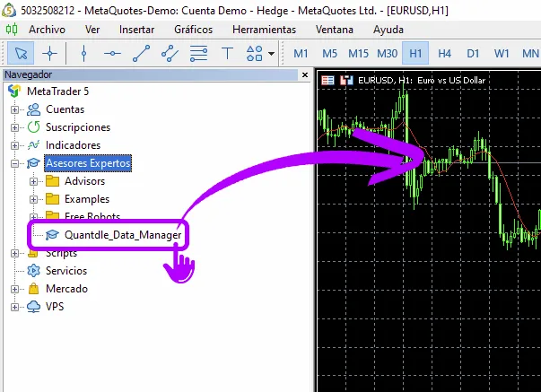
Task: Click the chart depth-of-market icon
Action: 346,81
